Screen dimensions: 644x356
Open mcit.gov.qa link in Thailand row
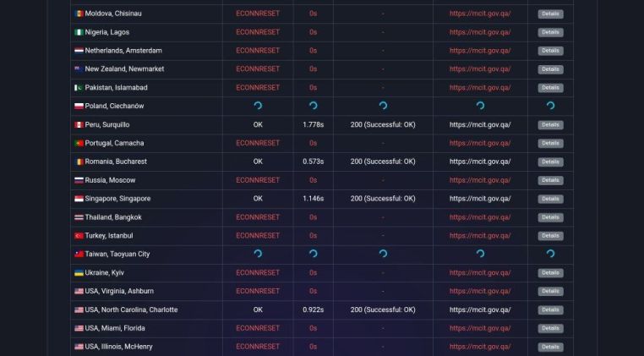[x=479, y=217]
